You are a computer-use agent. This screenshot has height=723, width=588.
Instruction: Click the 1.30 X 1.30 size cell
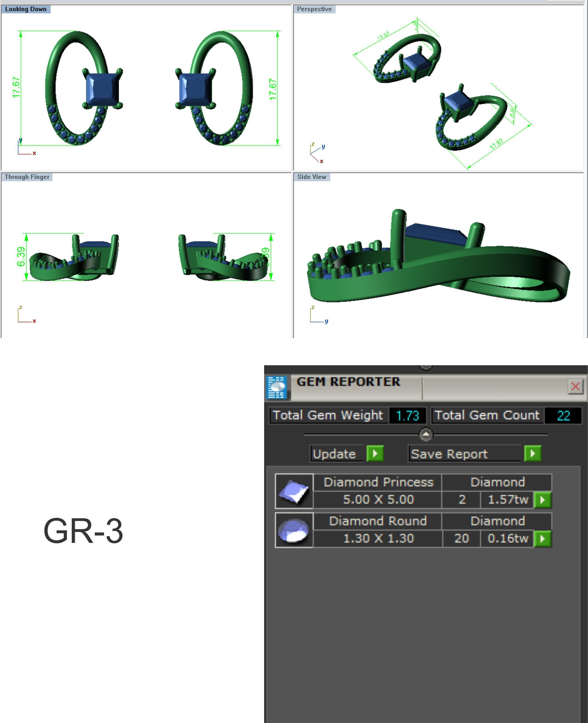(378, 539)
